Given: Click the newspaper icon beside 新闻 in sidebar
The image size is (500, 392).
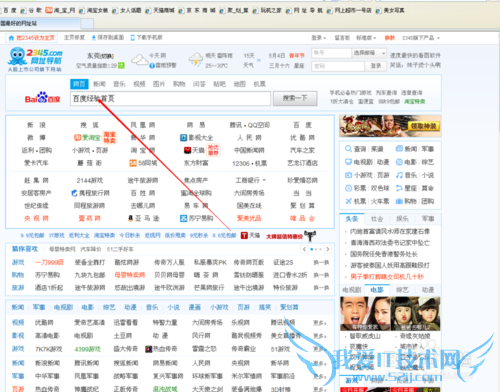Looking at the screenshot, I should click(399, 149).
